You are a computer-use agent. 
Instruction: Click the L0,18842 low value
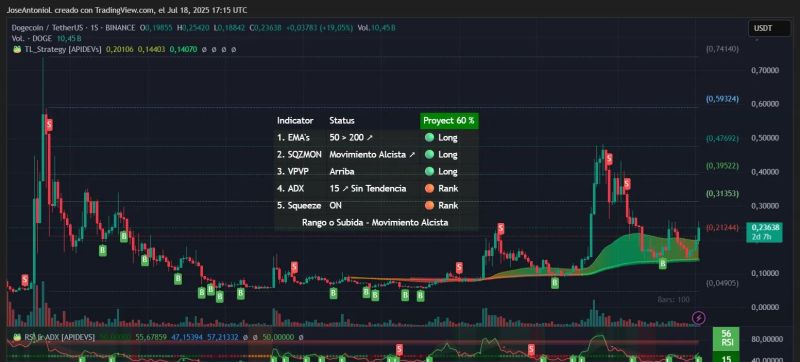(x=229, y=28)
